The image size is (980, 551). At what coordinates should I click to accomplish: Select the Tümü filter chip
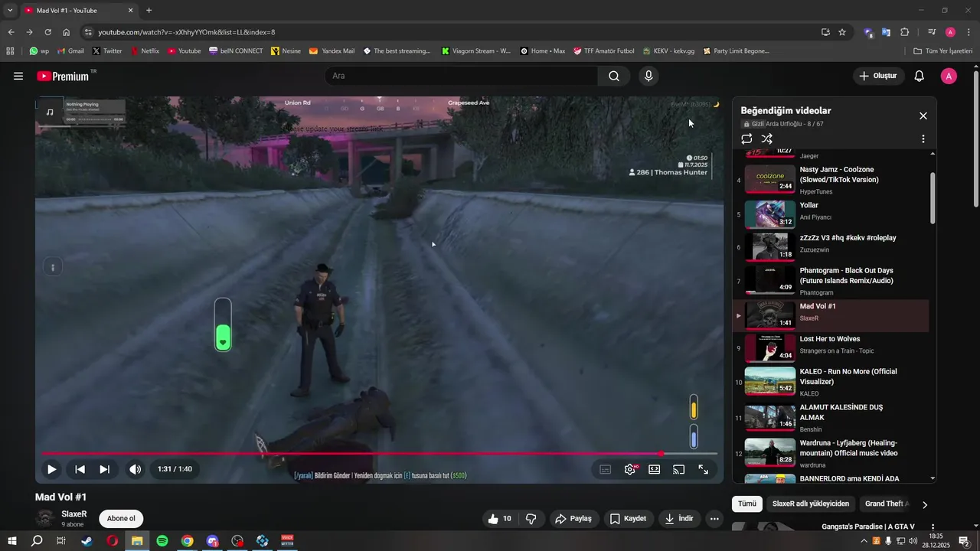coord(747,504)
